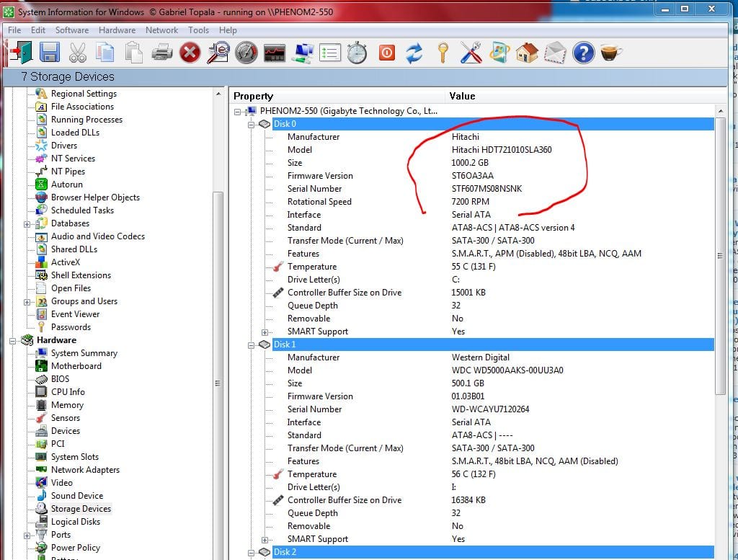Click the blue refresh arrows icon
This screenshot has width=738, height=560.
(414, 53)
